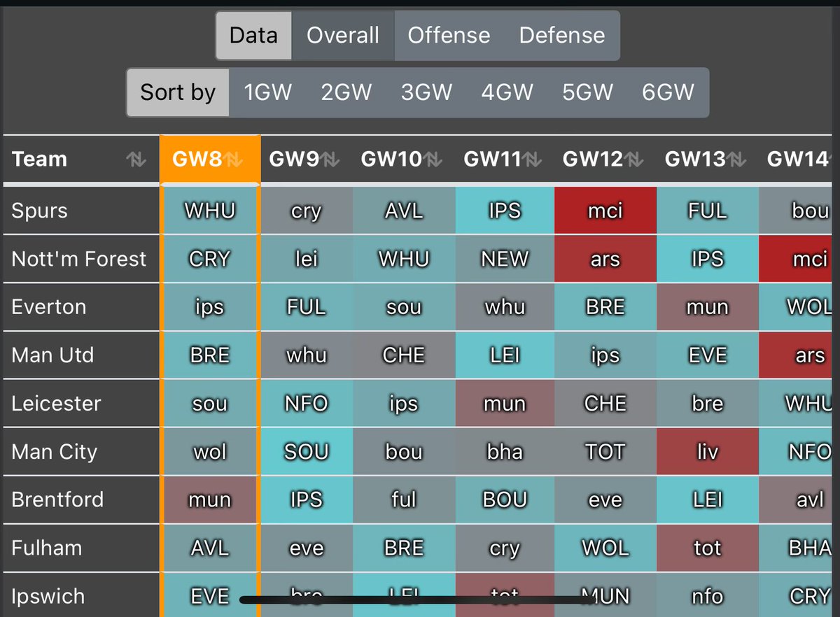This screenshot has height=617, width=840.
Task: Sort fixtures by 5GW
Action: click(x=588, y=92)
